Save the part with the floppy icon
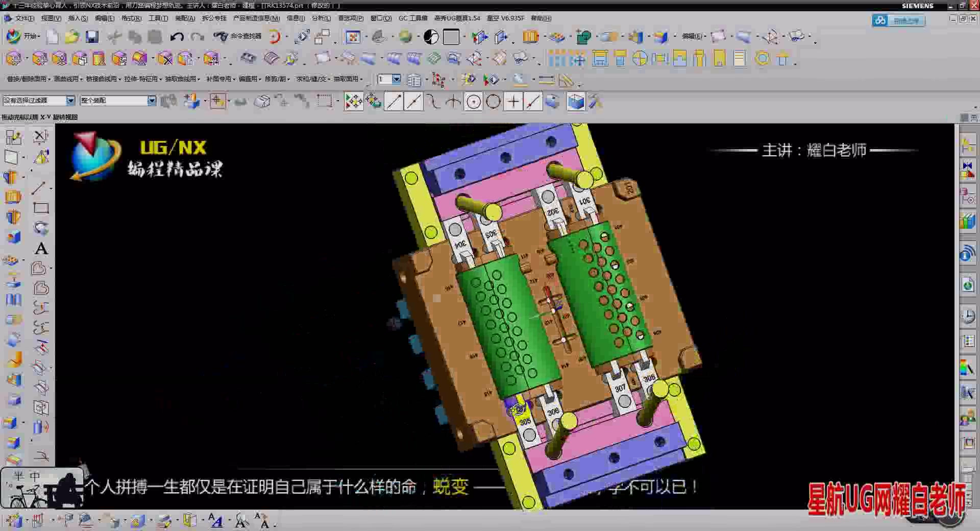This screenshot has width=980, height=531. pos(92,37)
